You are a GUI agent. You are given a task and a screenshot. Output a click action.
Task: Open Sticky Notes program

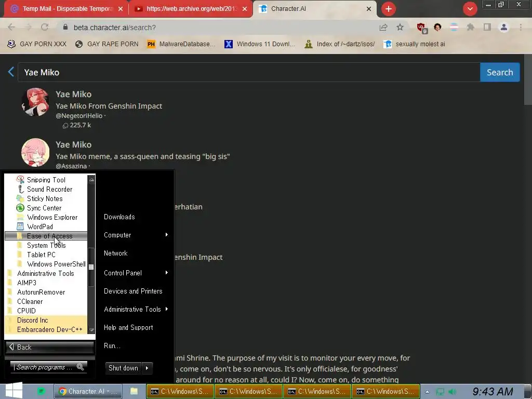46,198
